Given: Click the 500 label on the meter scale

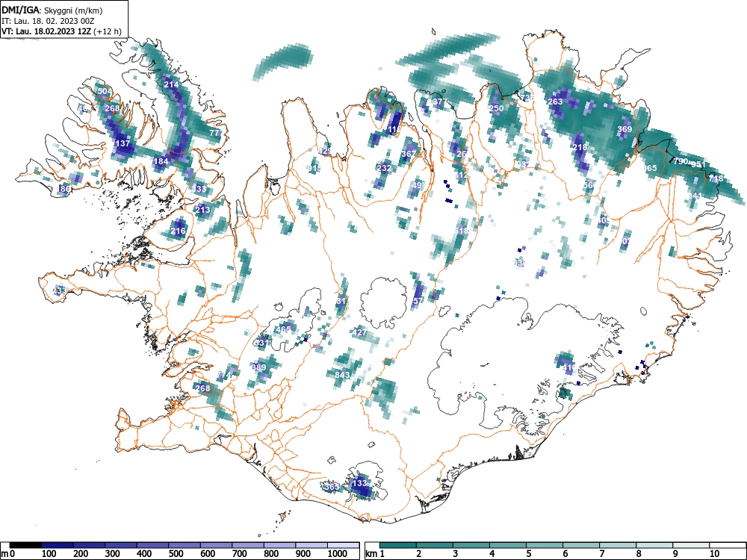Looking at the screenshot, I should [176, 554].
